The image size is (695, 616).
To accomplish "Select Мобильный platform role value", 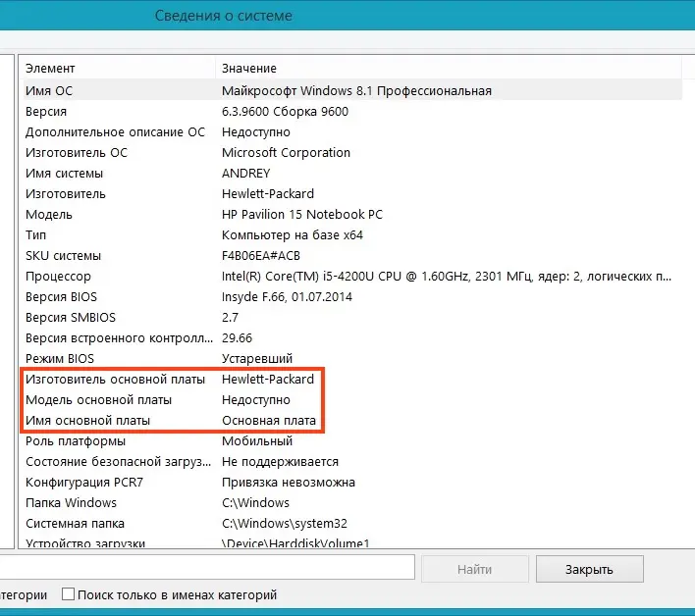I will pos(257,441).
